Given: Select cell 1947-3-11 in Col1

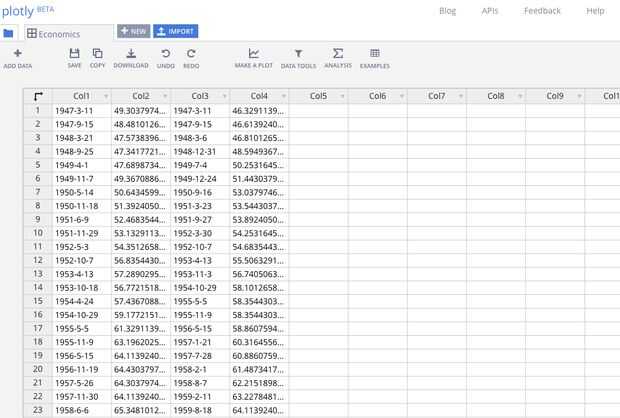Looking at the screenshot, I should pos(81,111).
